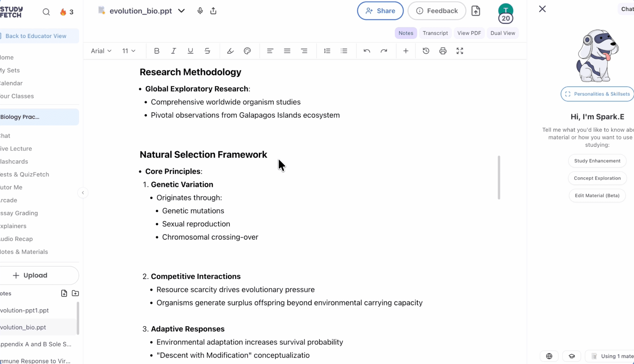Collapse the left sidebar with chevron

(x=83, y=193)
